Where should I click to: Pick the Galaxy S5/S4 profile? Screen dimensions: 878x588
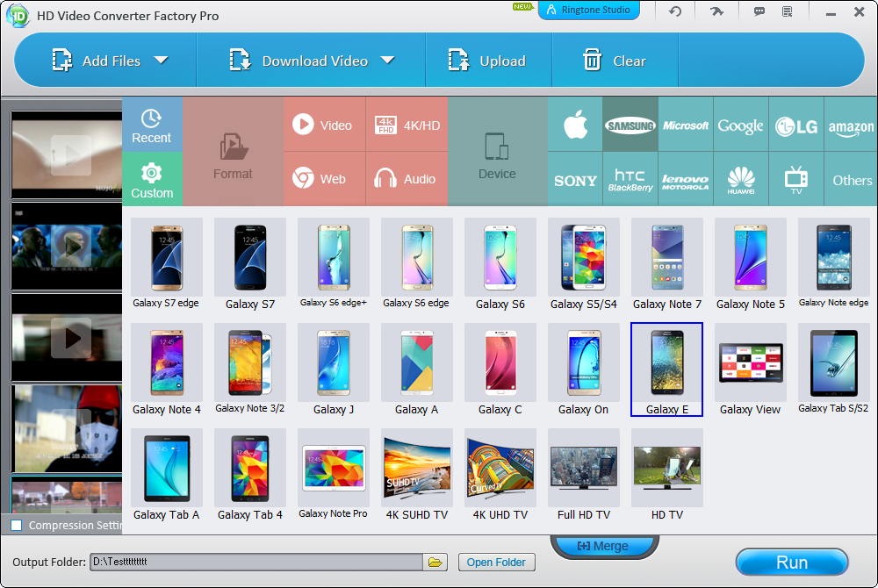584,264
